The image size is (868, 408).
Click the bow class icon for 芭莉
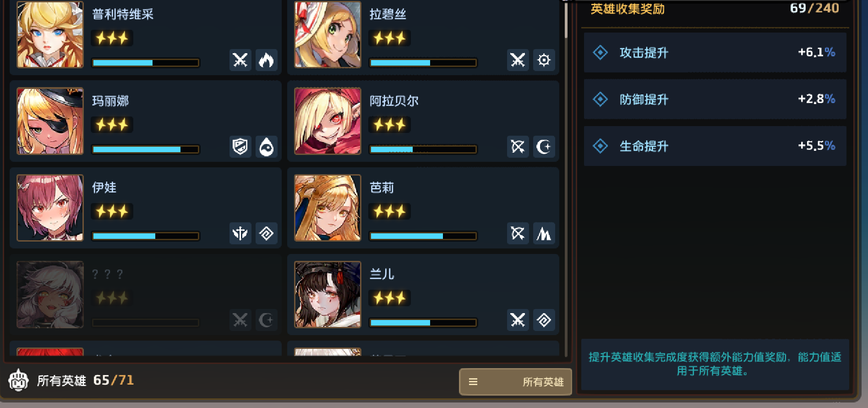(x=518, y=233)
